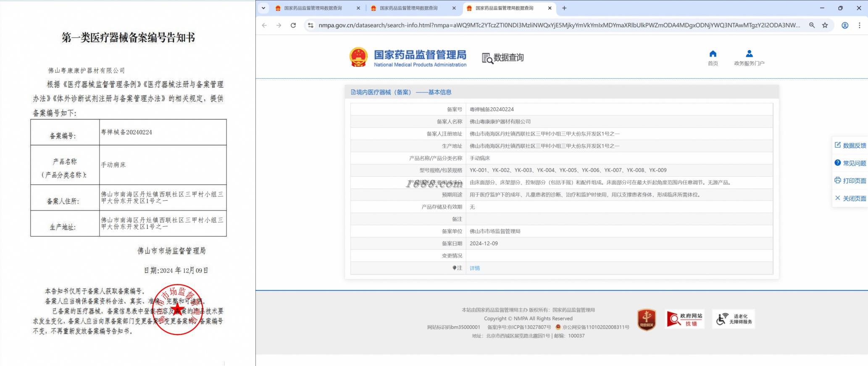
Task: Select 备案人名称 value 佛山粤康康护器材有限公司 on the webpage
Action: (x=500, y=122)
